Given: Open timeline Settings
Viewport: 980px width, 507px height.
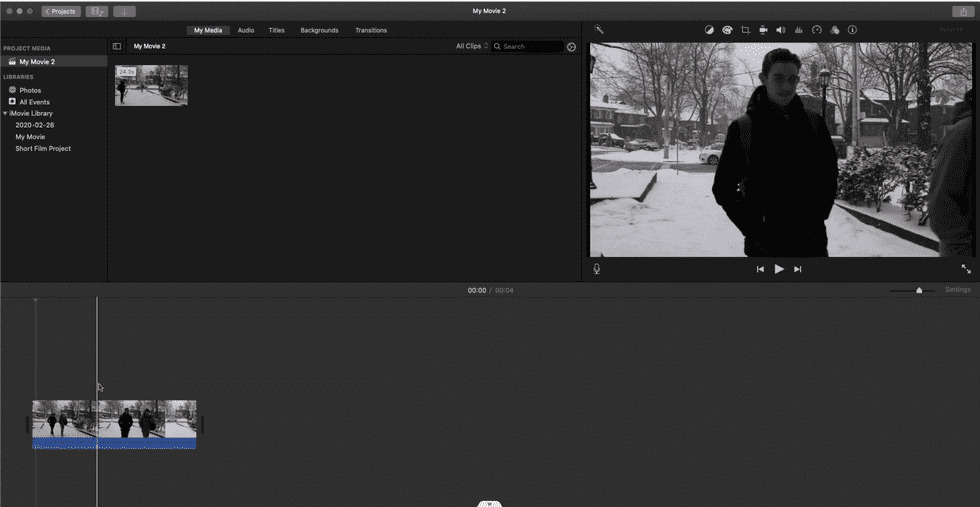Looking at the screenshot, I should tap(958, 289).
